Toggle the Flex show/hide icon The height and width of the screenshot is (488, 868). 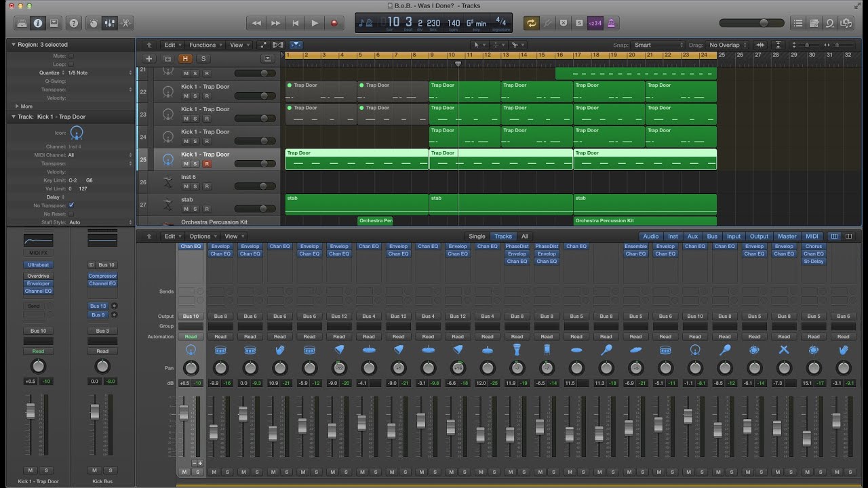coord(277,45)
